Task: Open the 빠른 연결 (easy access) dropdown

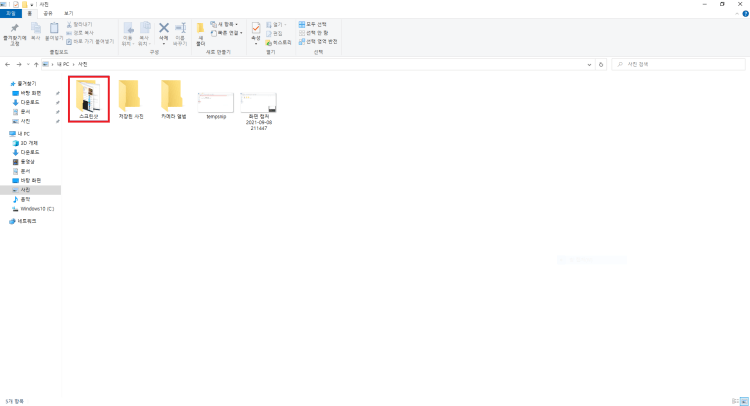Action: click(227, 33)
